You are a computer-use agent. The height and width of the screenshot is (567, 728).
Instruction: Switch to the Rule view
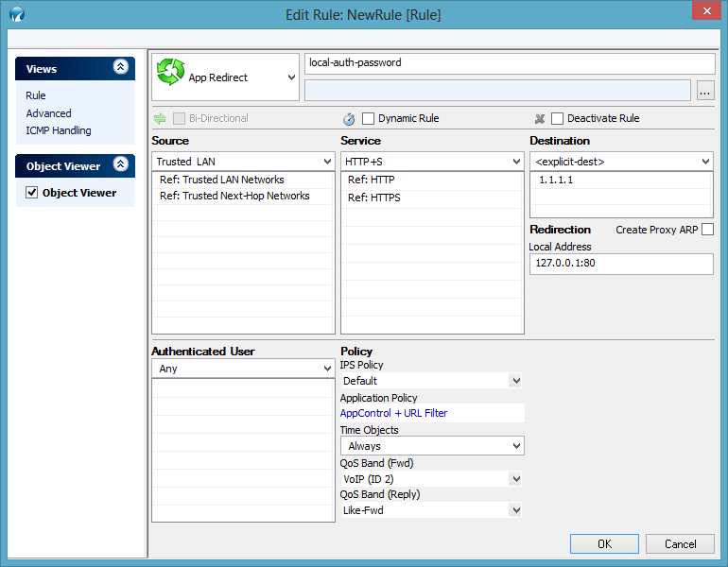point(36,95)
